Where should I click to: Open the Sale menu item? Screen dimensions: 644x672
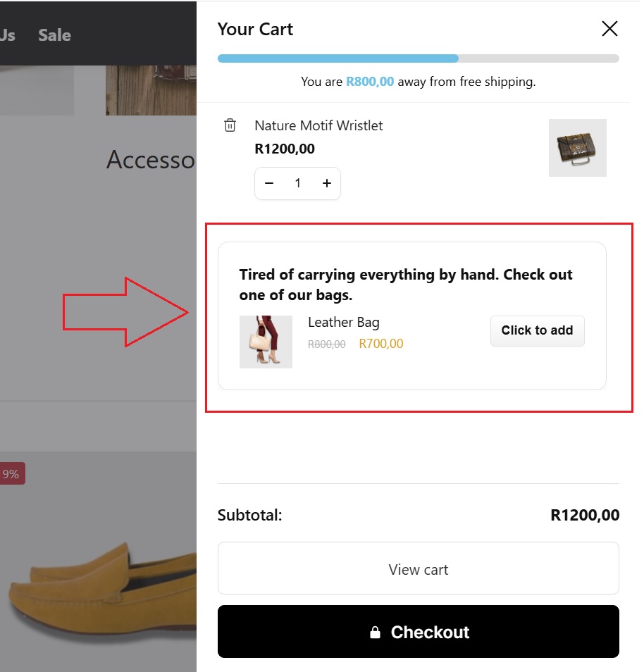click(54, 35)
